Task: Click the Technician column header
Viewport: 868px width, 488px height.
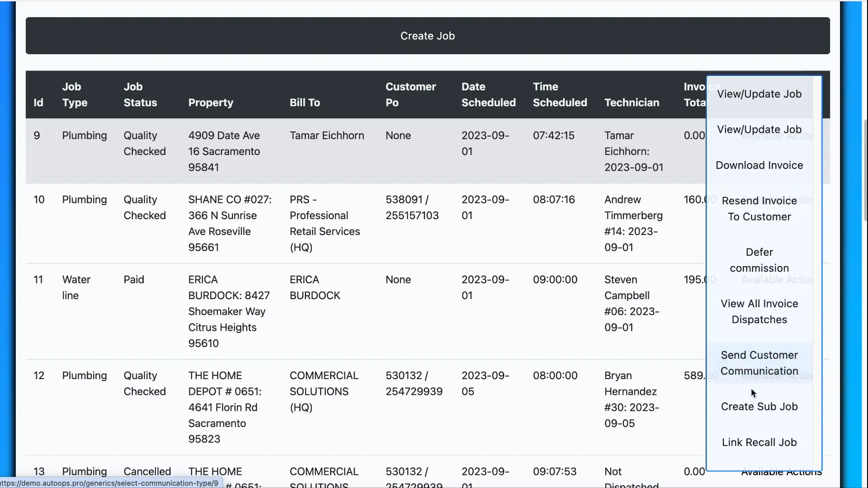Action: point(632,103)
